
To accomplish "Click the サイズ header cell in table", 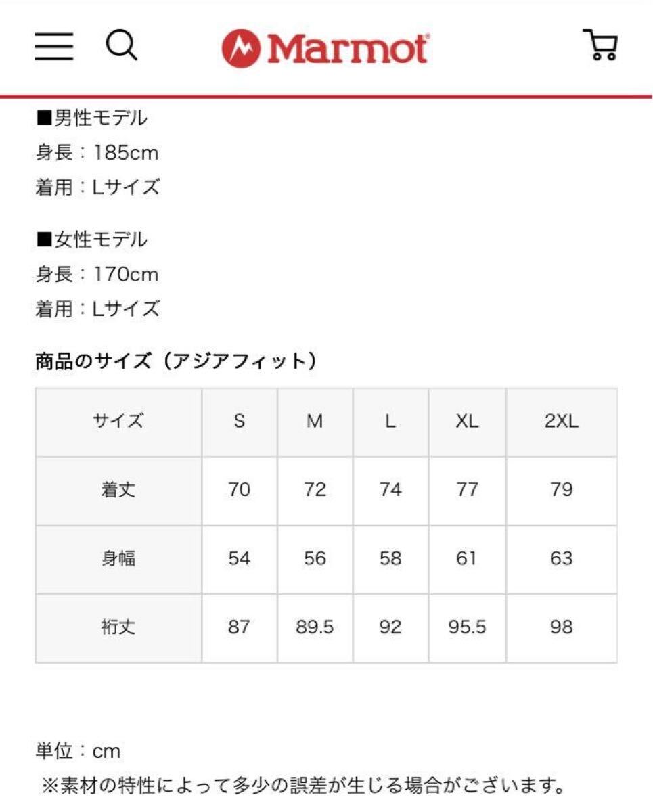I will [x=118, y=422].
